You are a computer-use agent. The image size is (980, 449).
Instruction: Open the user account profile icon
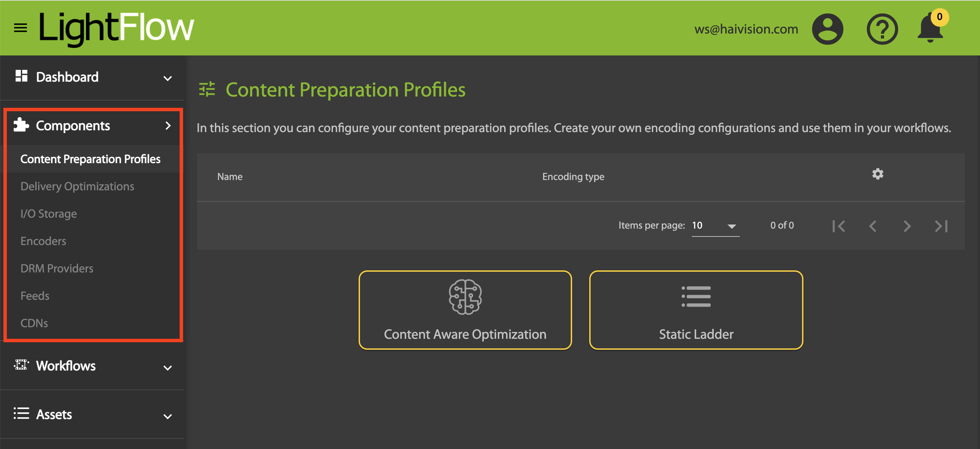pyautogui.click(x=827, y=29)
